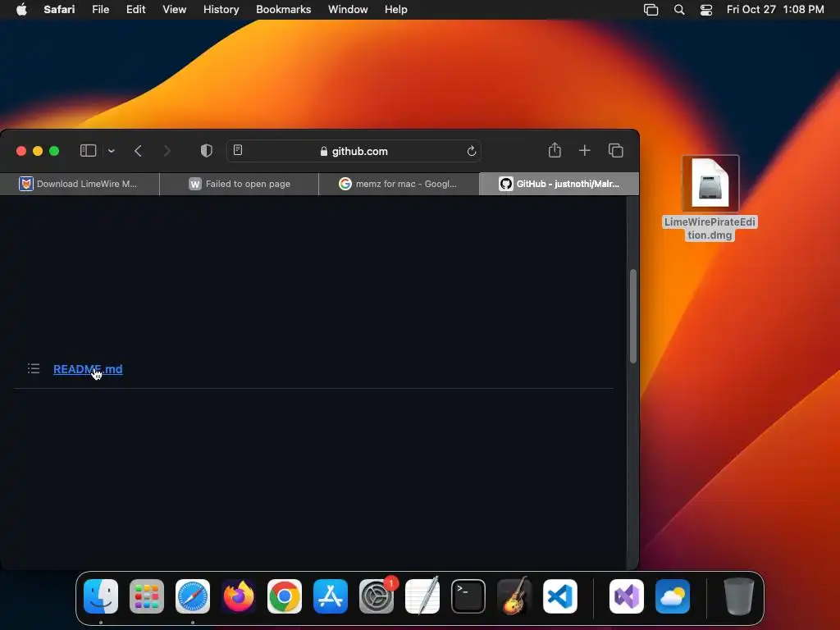Open App Store from the Dock

click(x=331, y=596)
